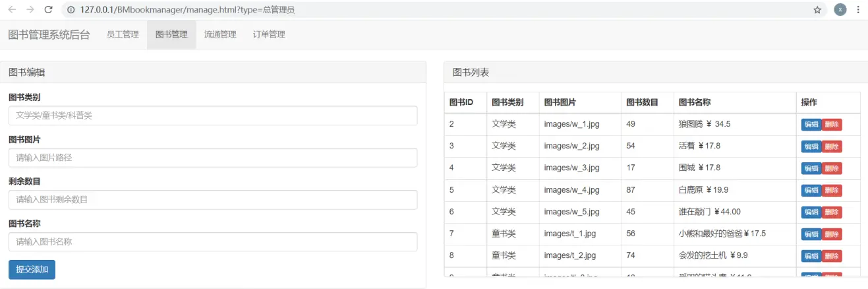
Task: Click the 图书列表 panel heading
Action: click(x=656, y=72)
